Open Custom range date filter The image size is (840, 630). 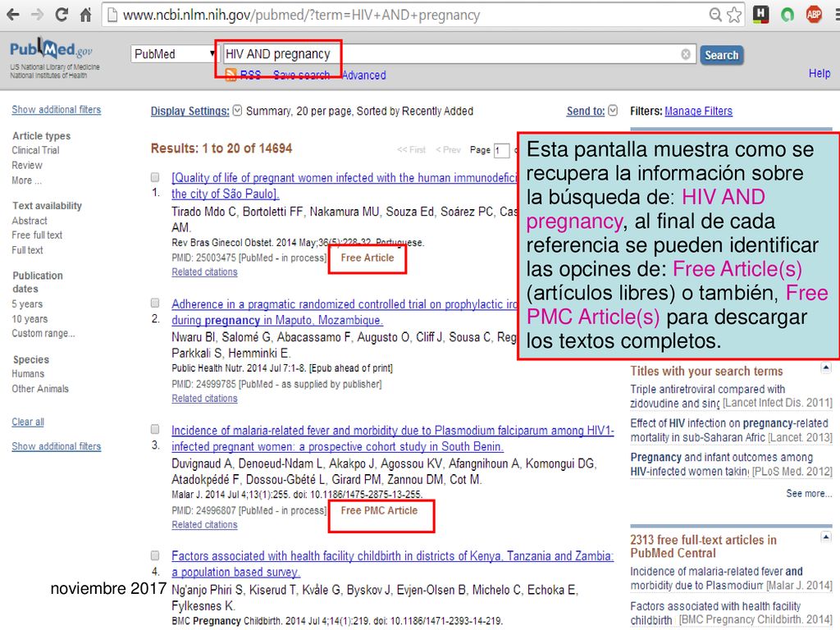[43, 333]
